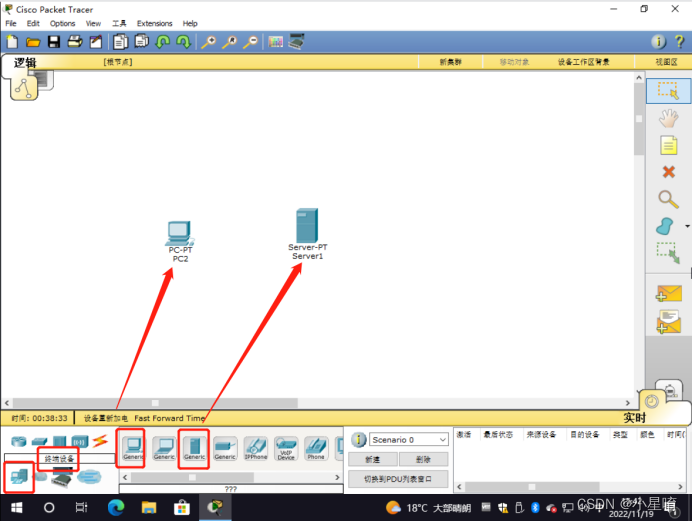The height and width of the screenshot is (521, 693).
Task: Expand the polygon tool dropdown arrow
Action: pyautogui.click(x=687, y=226)
